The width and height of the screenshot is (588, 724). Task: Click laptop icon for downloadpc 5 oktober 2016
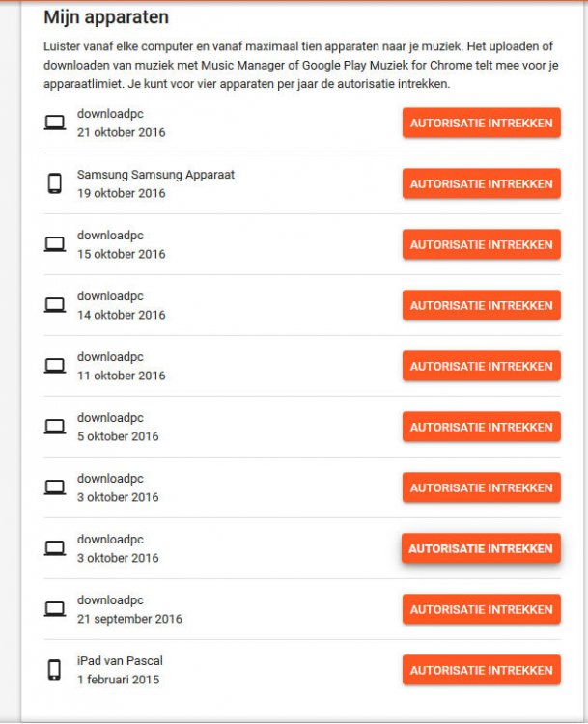55,427
